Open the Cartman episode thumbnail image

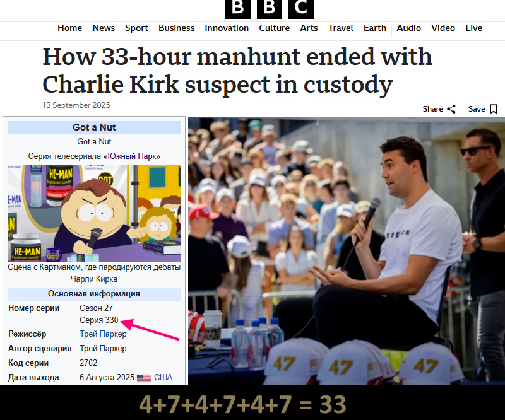coord(94,213)
